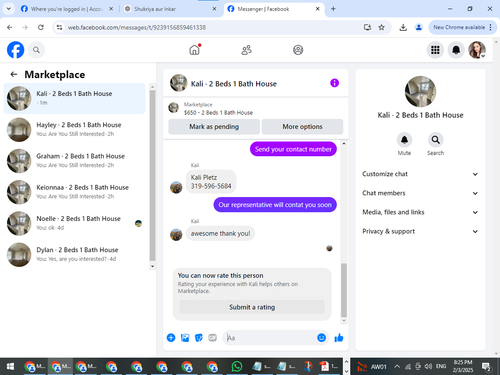Open the notifications bell in Facebook header
This screenshot has height=375, width=500.
(456, 50)
